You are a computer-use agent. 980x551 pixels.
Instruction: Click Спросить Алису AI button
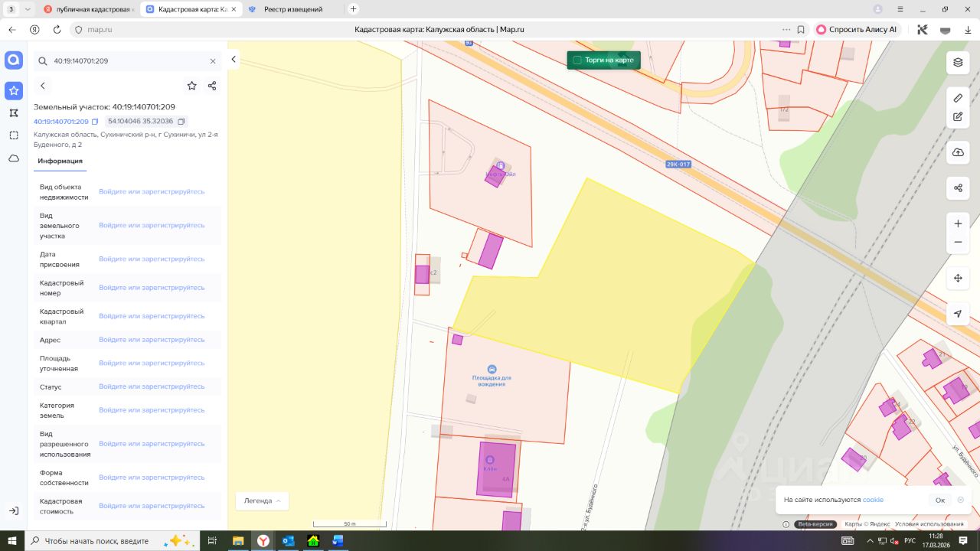point(857,30)
